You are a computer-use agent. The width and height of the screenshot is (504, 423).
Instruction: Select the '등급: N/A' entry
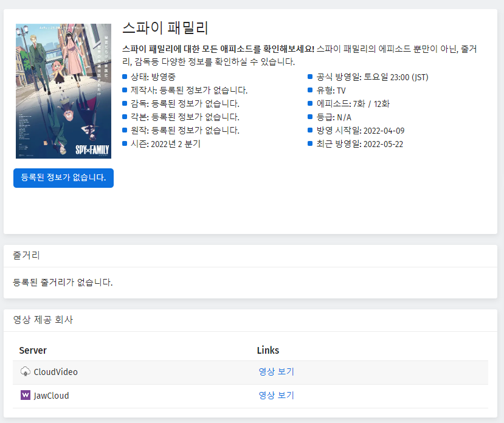(334, 117)
